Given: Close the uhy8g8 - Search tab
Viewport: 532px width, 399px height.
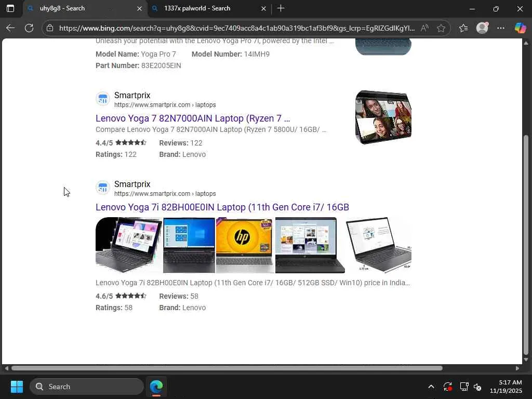Looking at the screenshot, I should (139, 8).
